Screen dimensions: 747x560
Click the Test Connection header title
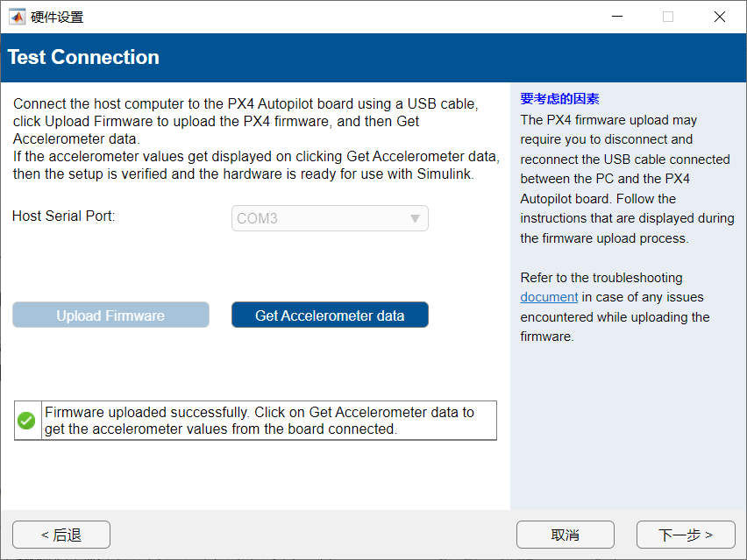[x=83, y=58]
